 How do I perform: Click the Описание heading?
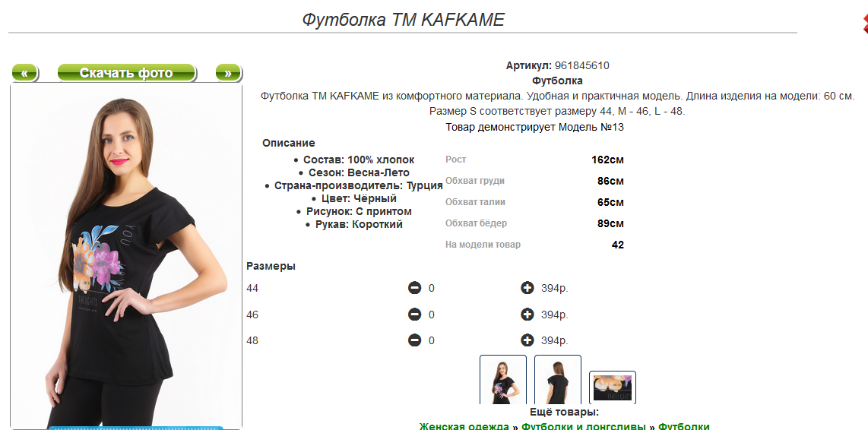(x=288, y=143)
